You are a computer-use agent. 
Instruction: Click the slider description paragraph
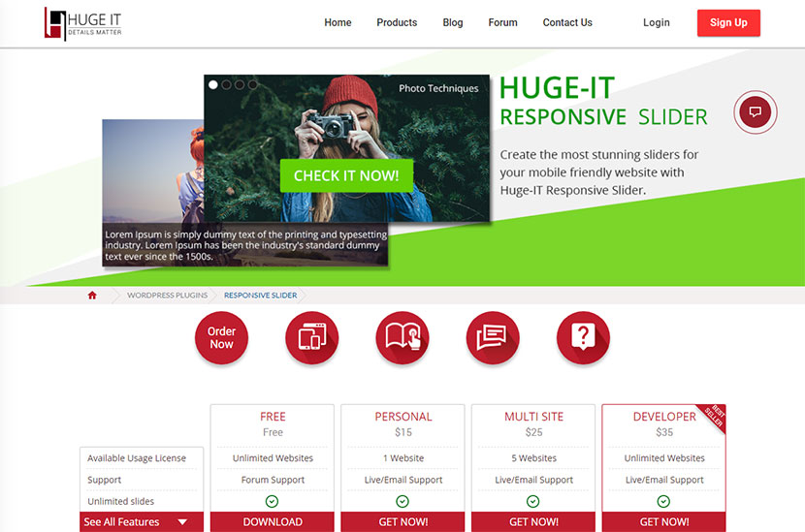pos(599,172)
